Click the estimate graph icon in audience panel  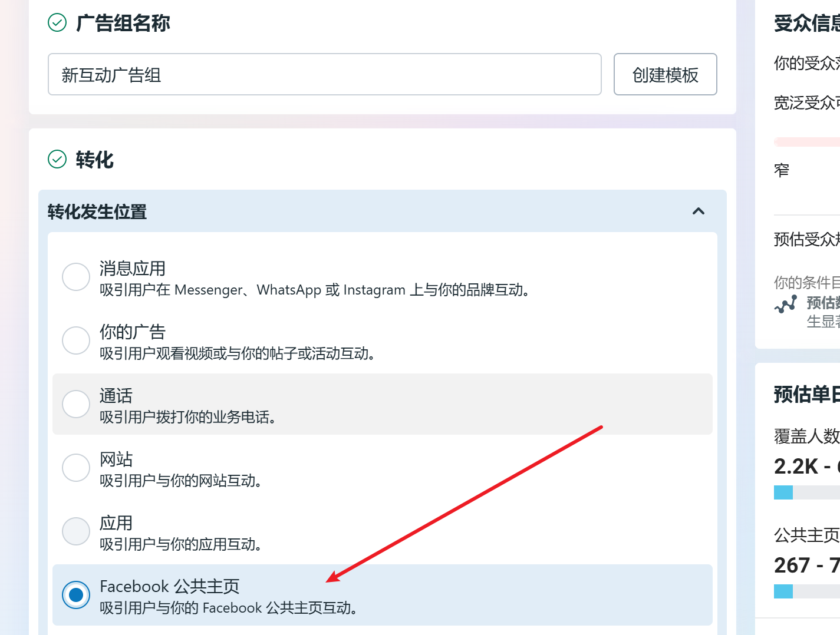786,305
